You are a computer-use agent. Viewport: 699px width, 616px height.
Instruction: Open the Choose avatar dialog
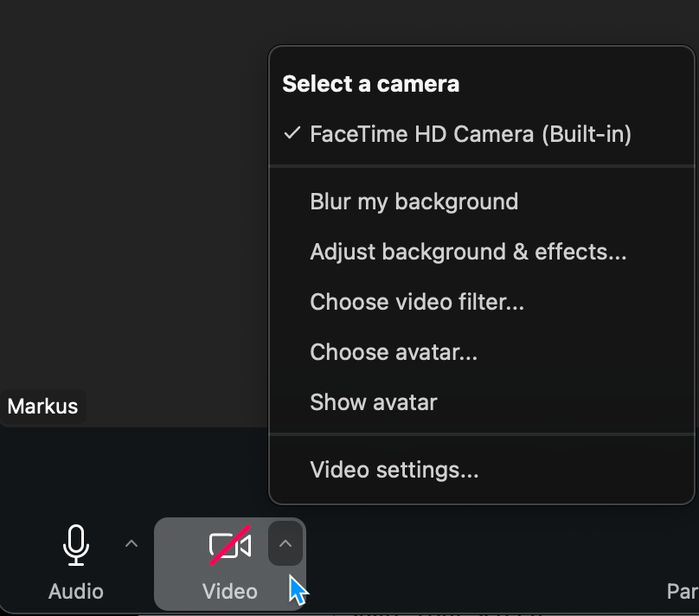[x=394, y=352]
